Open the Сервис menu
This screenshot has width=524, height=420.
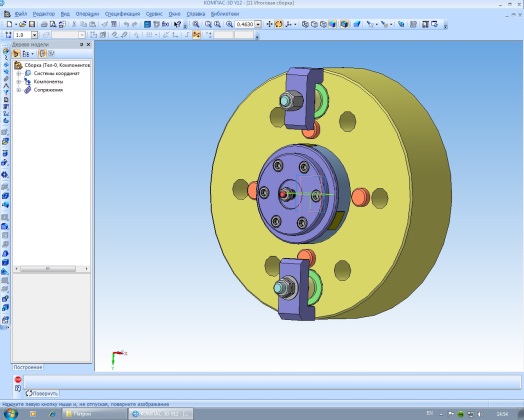154,14
